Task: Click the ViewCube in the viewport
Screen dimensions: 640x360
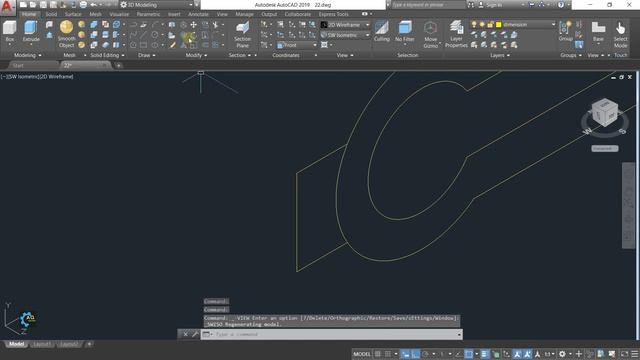Action: pyautogui.click(x=604, y=112)
